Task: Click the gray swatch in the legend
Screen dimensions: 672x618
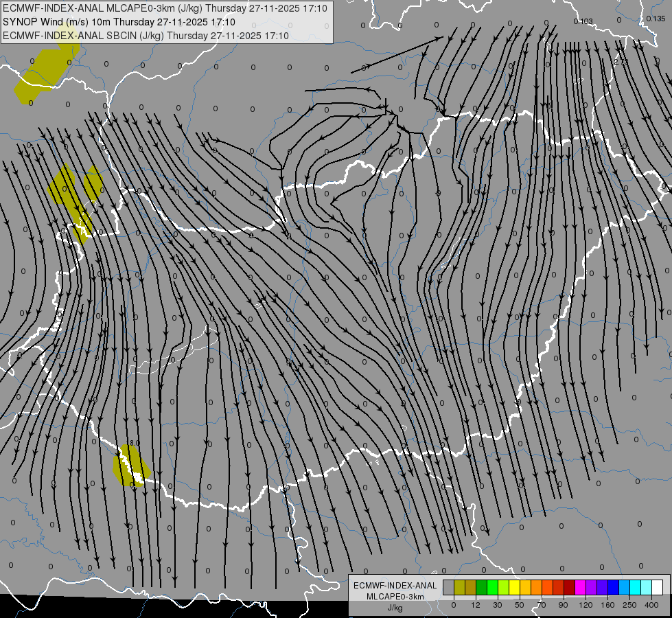Action: pyautogui.click(x=449, y=587)
